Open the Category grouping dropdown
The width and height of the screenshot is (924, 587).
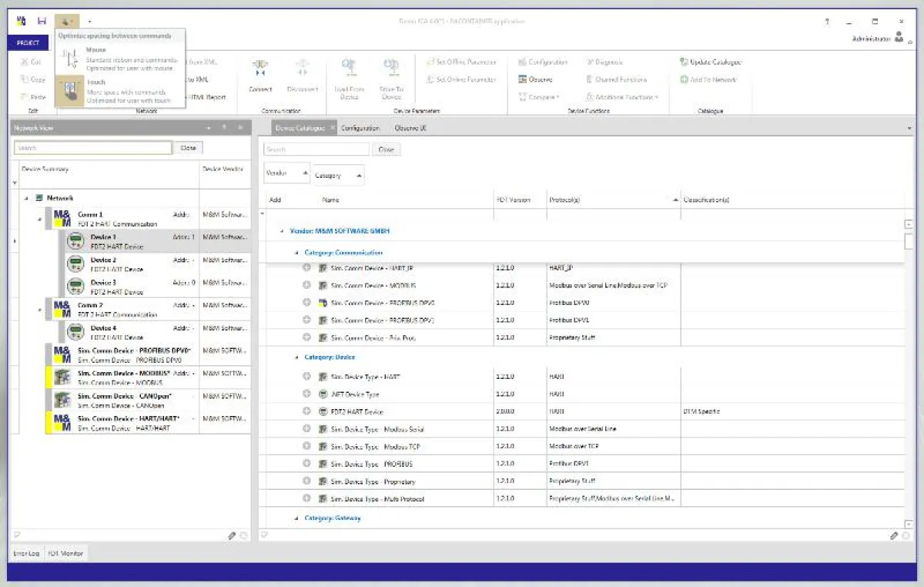(x=339, y=176)
